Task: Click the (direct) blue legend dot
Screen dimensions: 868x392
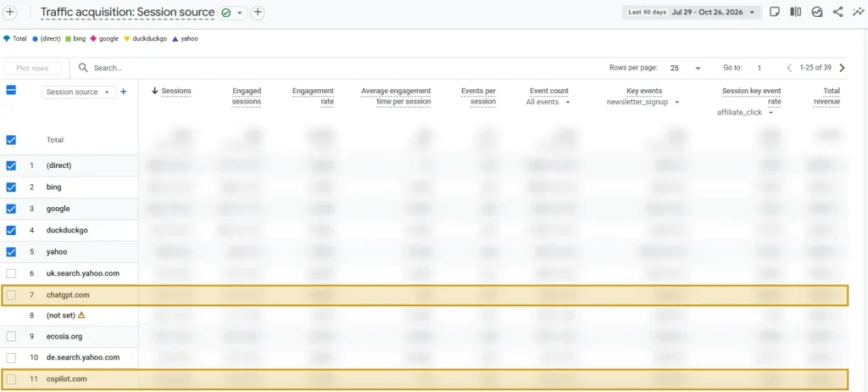Action: (35, 39)
